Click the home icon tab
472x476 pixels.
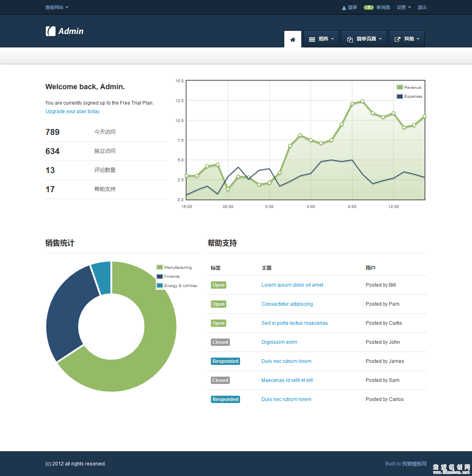click(293, 39)
